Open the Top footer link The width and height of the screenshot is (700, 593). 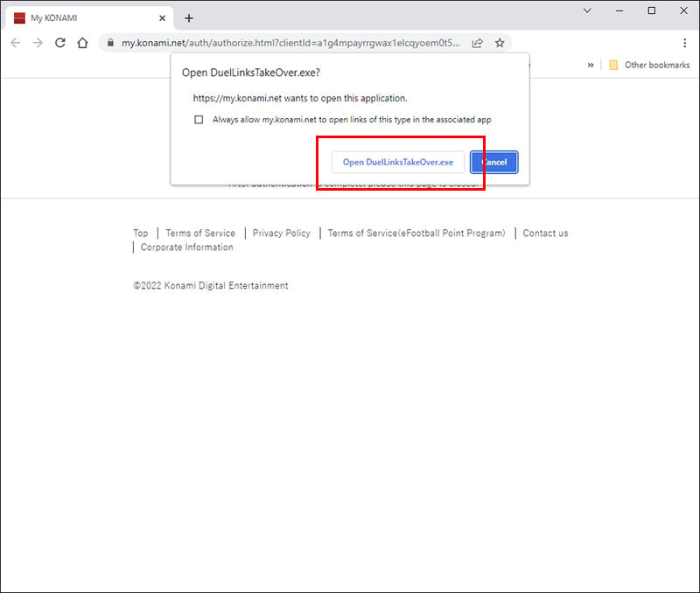point(141,233)
